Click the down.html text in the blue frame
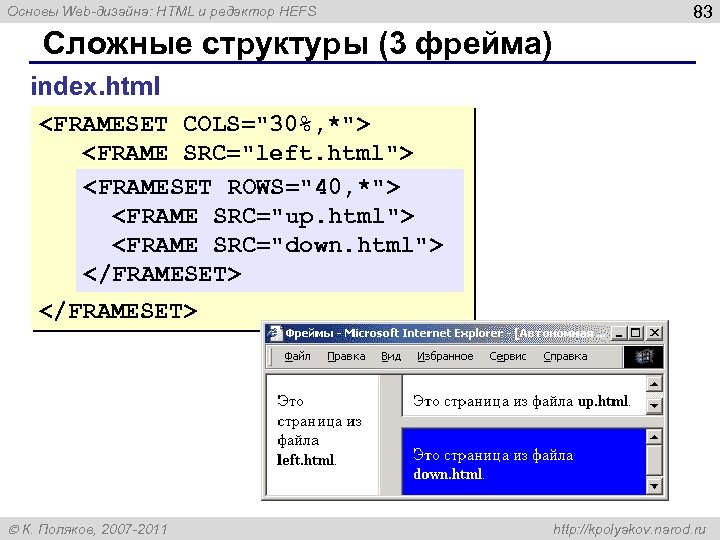Screen dimensions: 720x540 tap(448, 474)
